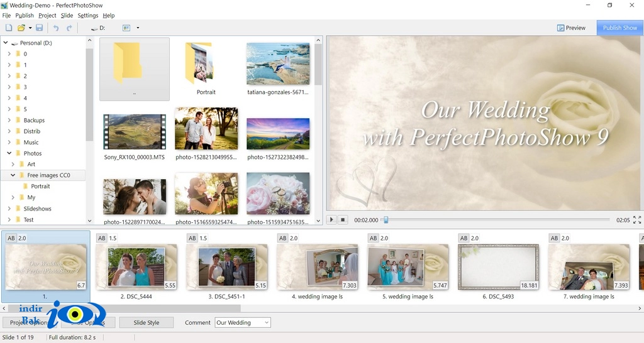Select slide 2 DSC_5444 in timeline

(136, 267)
